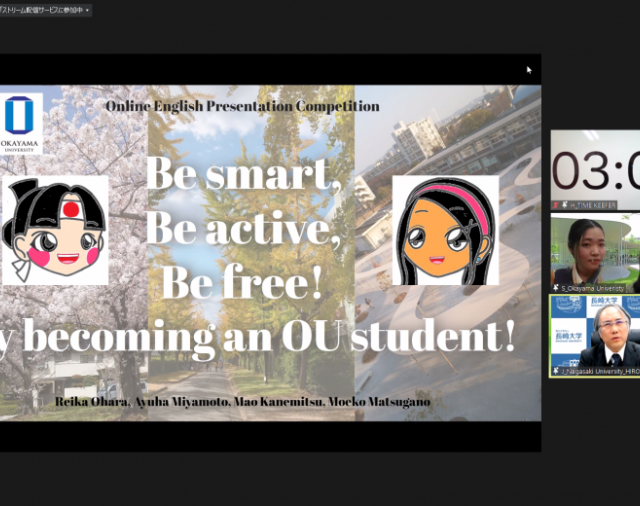Click the Okayama University logo on the slide
The width and height of the screenshot is (640, 506).
coord(19,124)
